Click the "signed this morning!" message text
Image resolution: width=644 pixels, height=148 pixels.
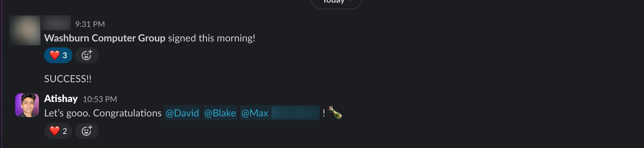coord(212,38)
